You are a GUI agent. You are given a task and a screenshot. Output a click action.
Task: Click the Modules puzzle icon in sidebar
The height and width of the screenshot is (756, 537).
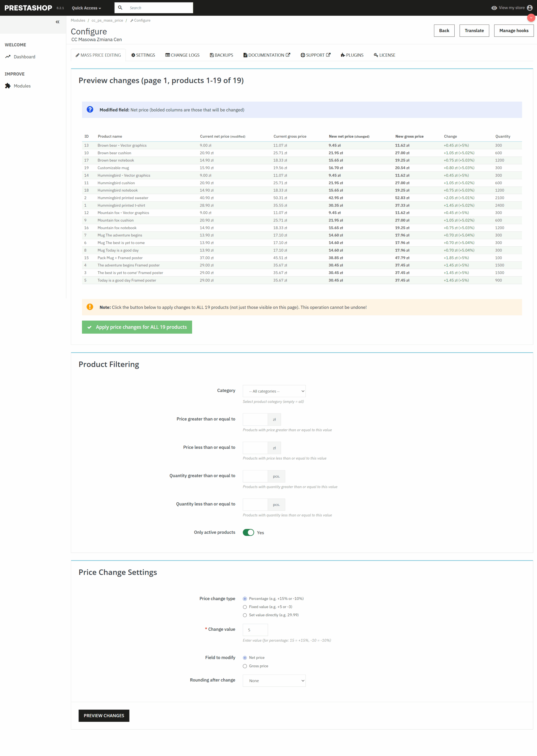(8, 85)
